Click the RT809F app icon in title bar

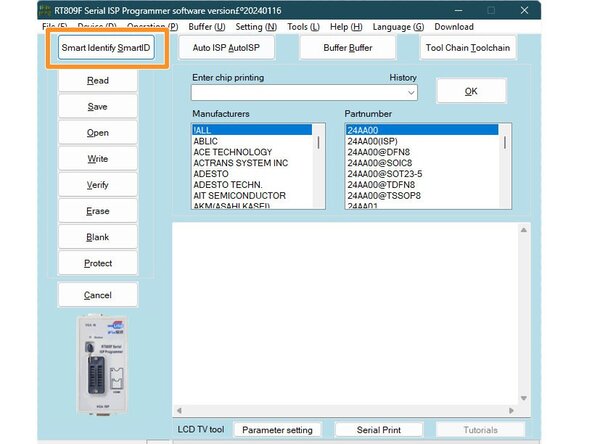(45, 11)
